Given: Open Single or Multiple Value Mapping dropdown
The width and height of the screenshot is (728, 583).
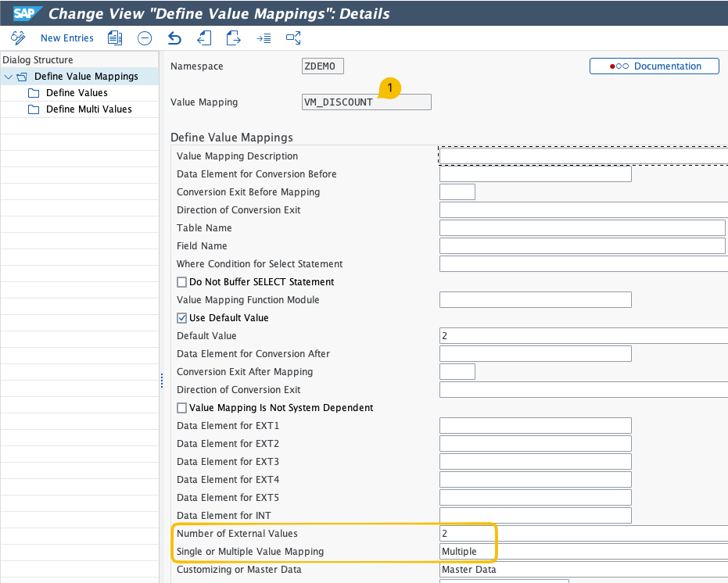Looking at the screenshot, I should click(x=583, y=552).
